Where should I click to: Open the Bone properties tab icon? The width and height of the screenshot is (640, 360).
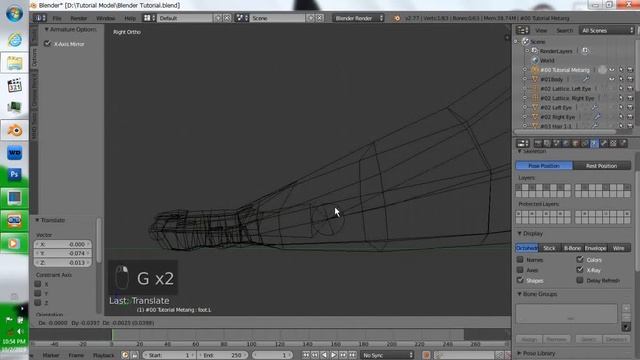click(604, 143)
